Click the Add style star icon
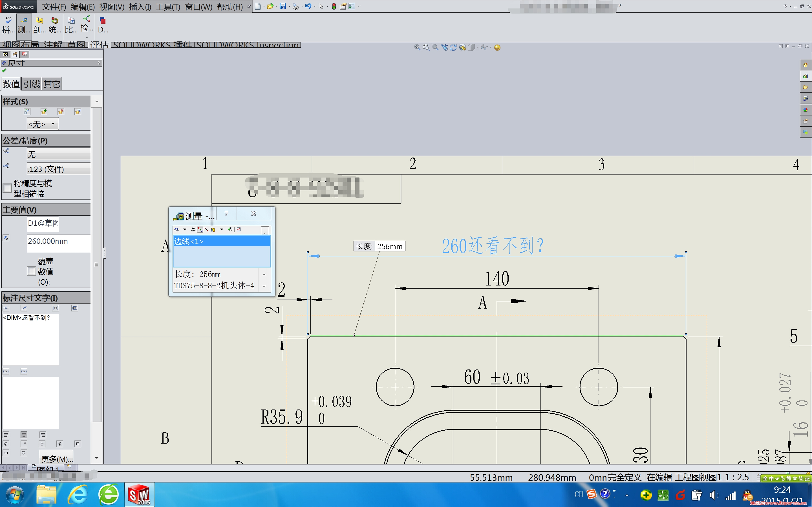This screenshot has width=812, height=507. [44, 112]
